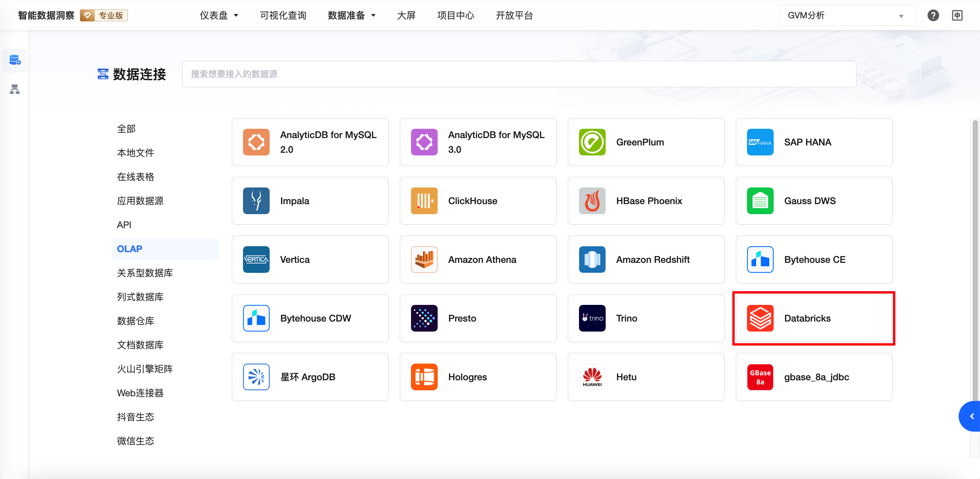
Task: Open the 可视化查询 menu item
Action: 283,15
